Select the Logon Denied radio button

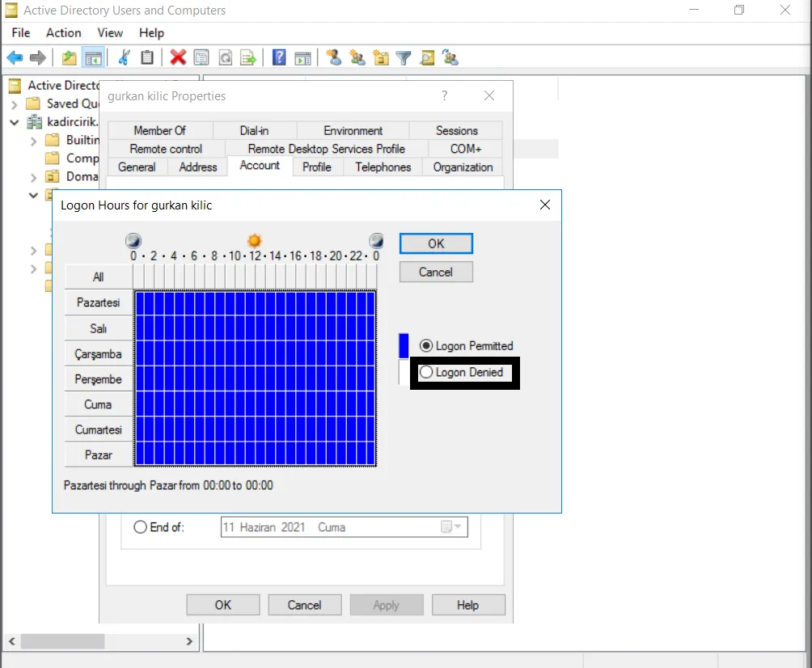(426, 372)
